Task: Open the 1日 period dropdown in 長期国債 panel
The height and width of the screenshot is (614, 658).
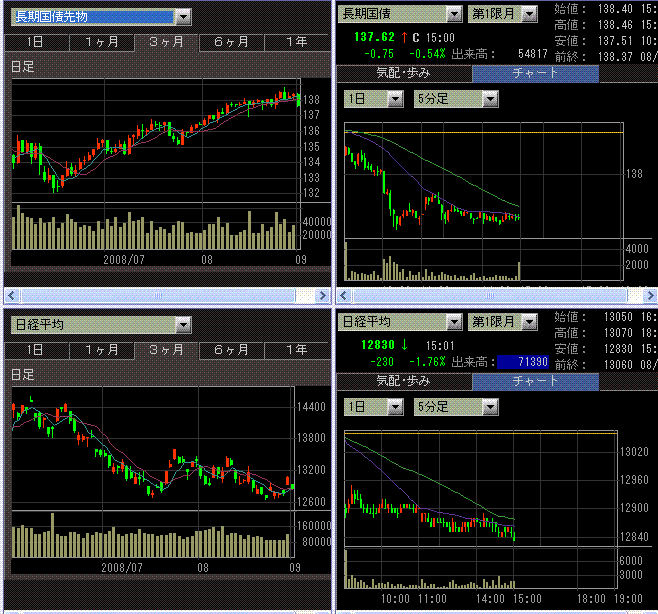Action: pos(394,99)
